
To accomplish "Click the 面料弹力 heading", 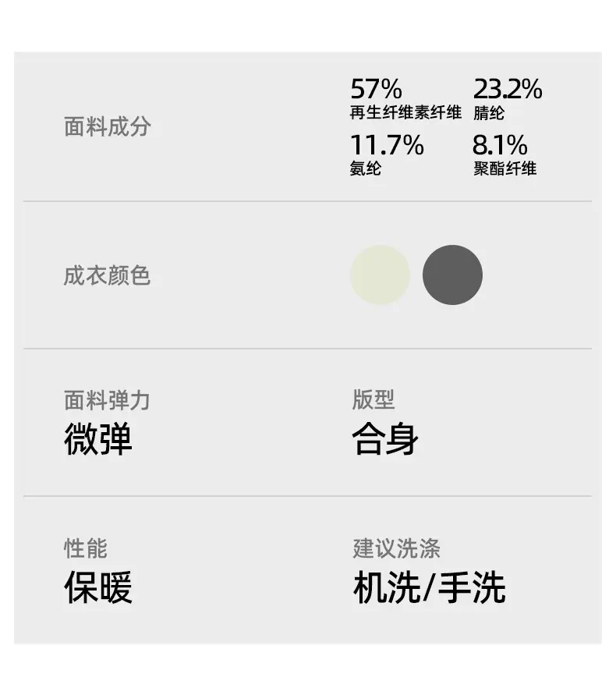I will coord(108,400).
